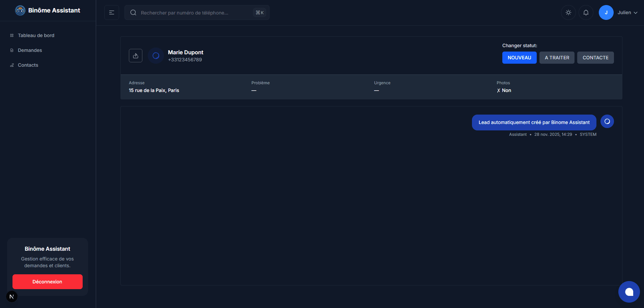
Task: Toggle the sidebar collapse hamburger button
Action: coord(112,12)
